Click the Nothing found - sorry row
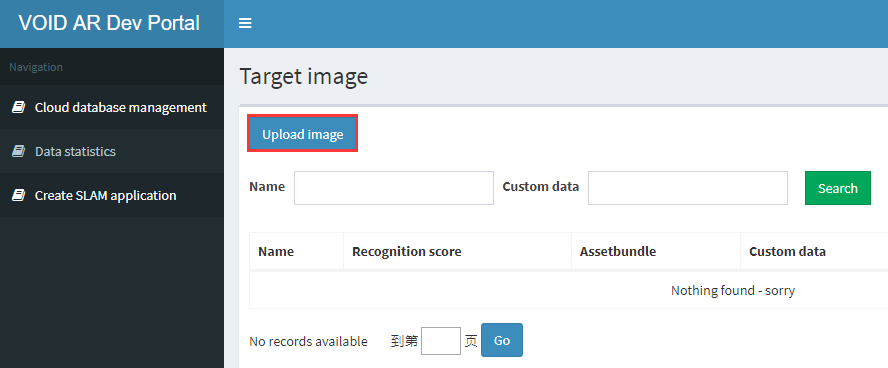The image size is (888, 368). pos(569,290)
